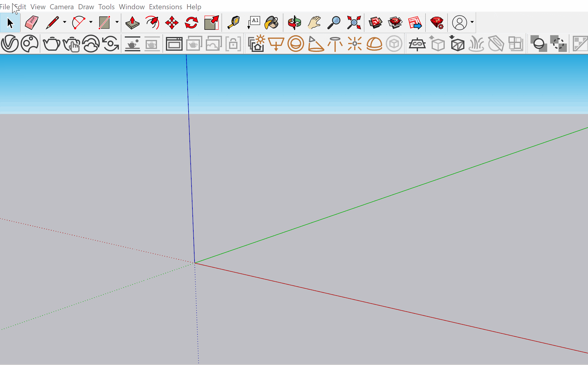Image resolution: width=588 pixels, height=365 pixels.
Task: Activate the Orbit tool
Action: [x=294, y=23]
